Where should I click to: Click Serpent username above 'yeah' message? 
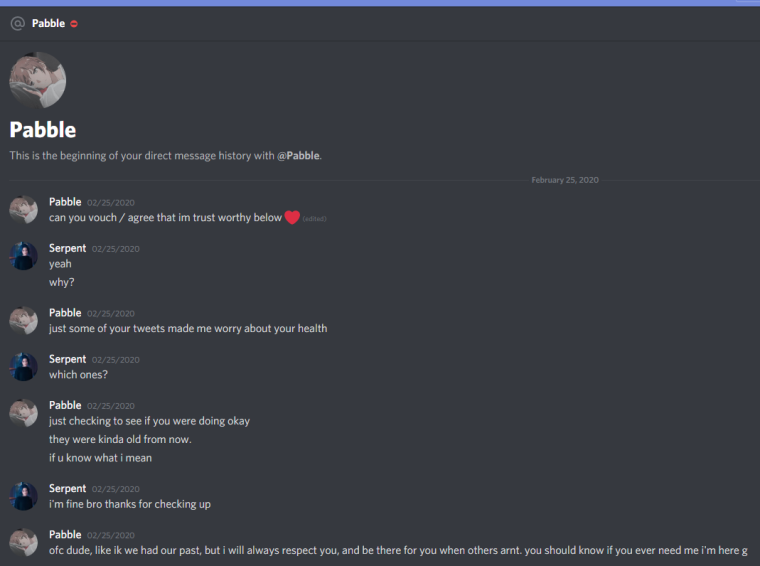tap(67, 248)
